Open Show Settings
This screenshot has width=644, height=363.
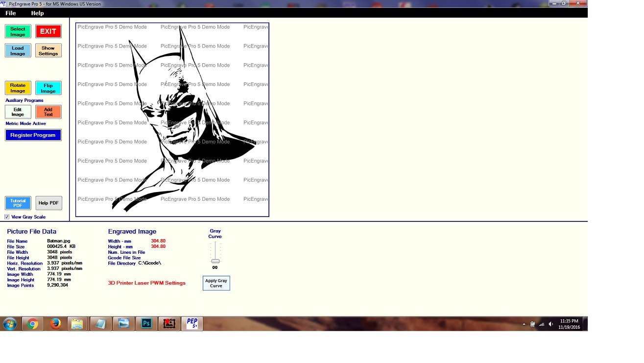[48, 50]
